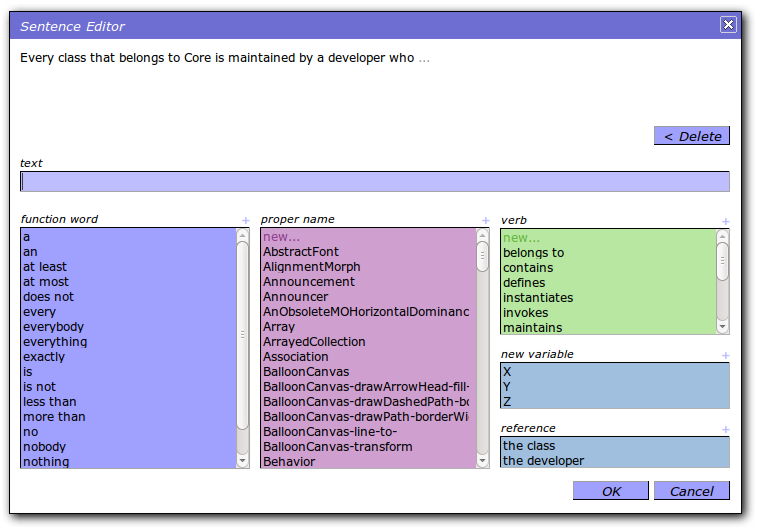This screenshot has width=757, height=527.
Task: Cancel the sentence editing
Action: (691, 491)
